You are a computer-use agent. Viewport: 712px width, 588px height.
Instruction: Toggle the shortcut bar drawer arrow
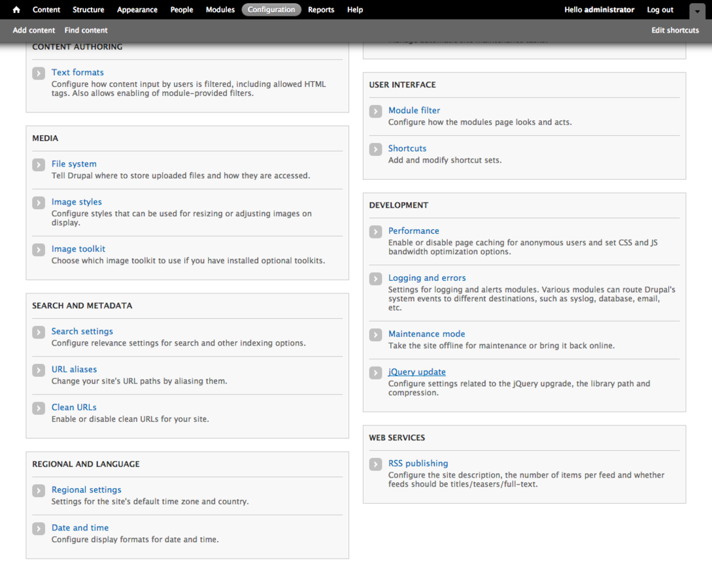(x=697, y=11)
